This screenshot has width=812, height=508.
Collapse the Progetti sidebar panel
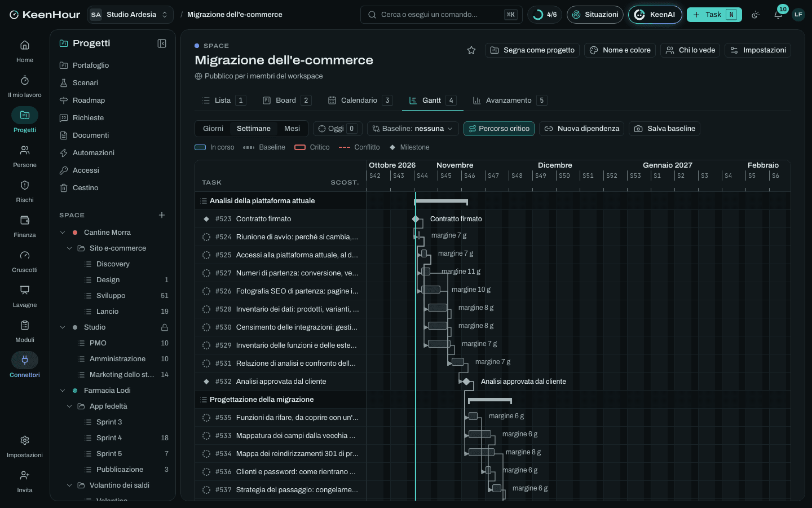(162, 43)
